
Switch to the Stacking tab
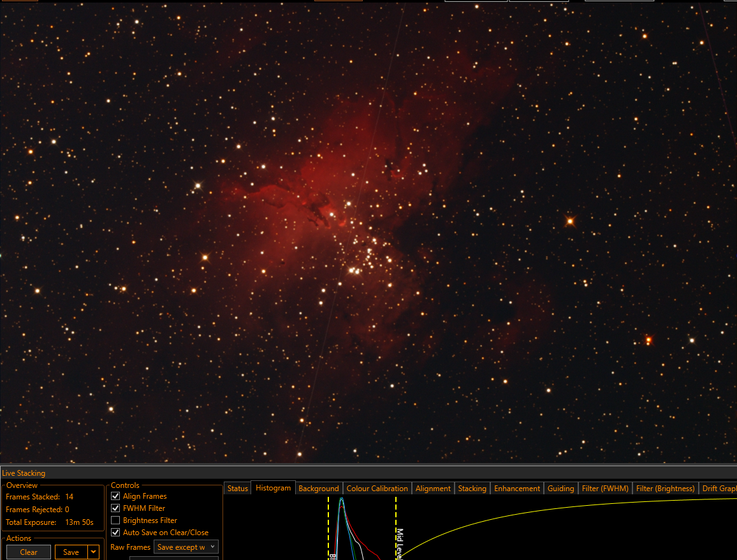(472, 489)
